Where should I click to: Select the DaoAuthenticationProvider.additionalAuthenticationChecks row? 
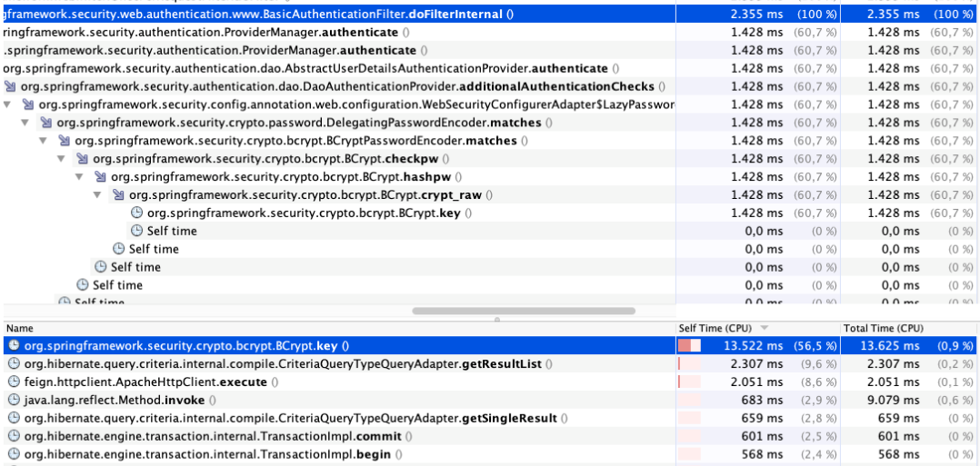point(490,86)
